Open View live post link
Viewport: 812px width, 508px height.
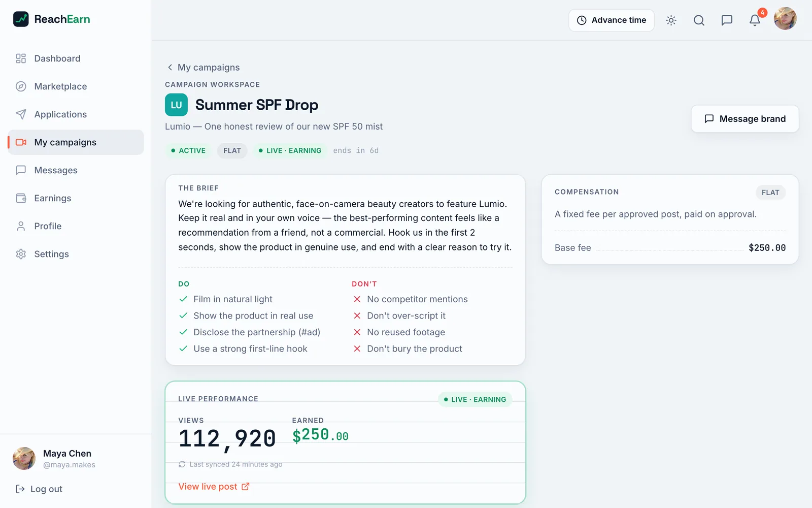214,487
